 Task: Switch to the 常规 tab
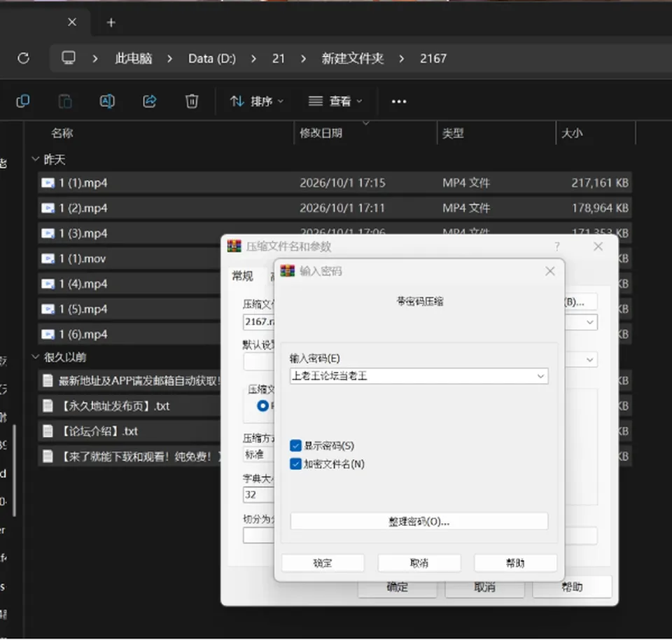[x=243, y=276]
